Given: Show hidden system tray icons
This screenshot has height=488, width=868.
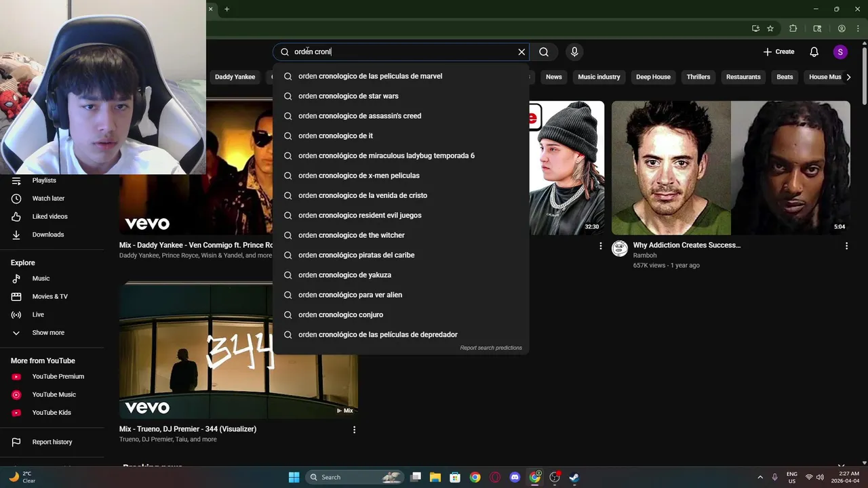Looking at the screenshot, I should (x=759, y=477).
